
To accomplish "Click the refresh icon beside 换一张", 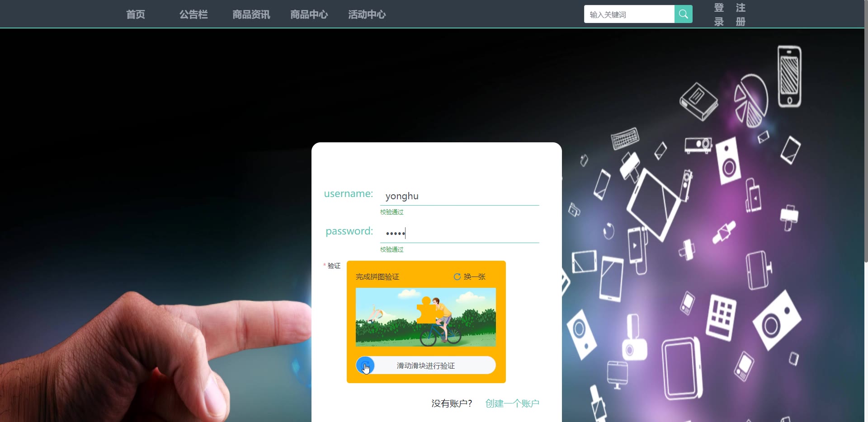I will click(457, 277).
